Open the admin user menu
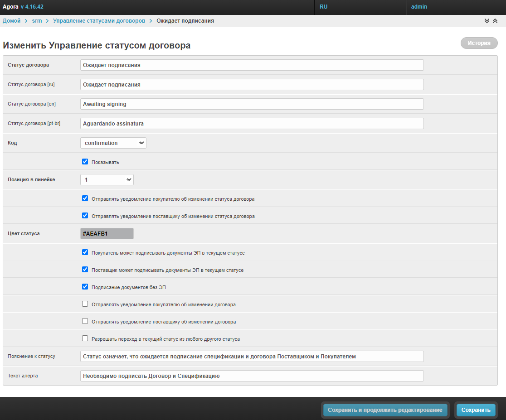 tap(419, 7)
